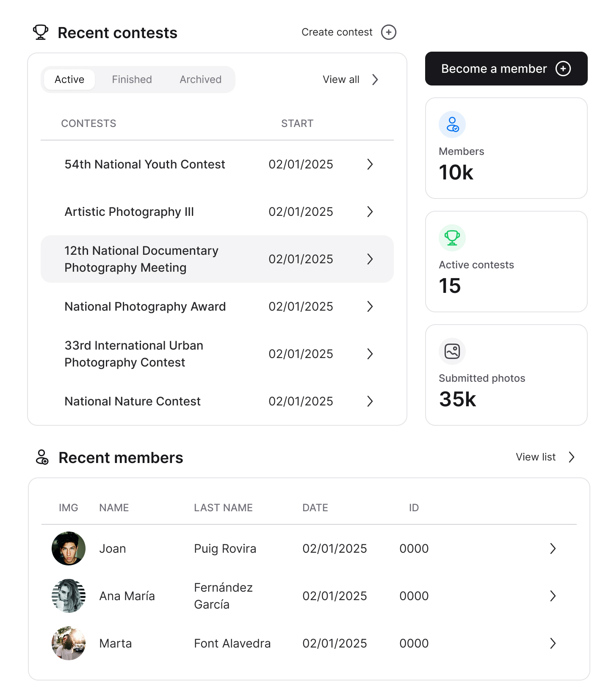This screenshot has width=614, height=700.
Task: Expand the National Nature Contest chevron
Action: coord(370,401)
